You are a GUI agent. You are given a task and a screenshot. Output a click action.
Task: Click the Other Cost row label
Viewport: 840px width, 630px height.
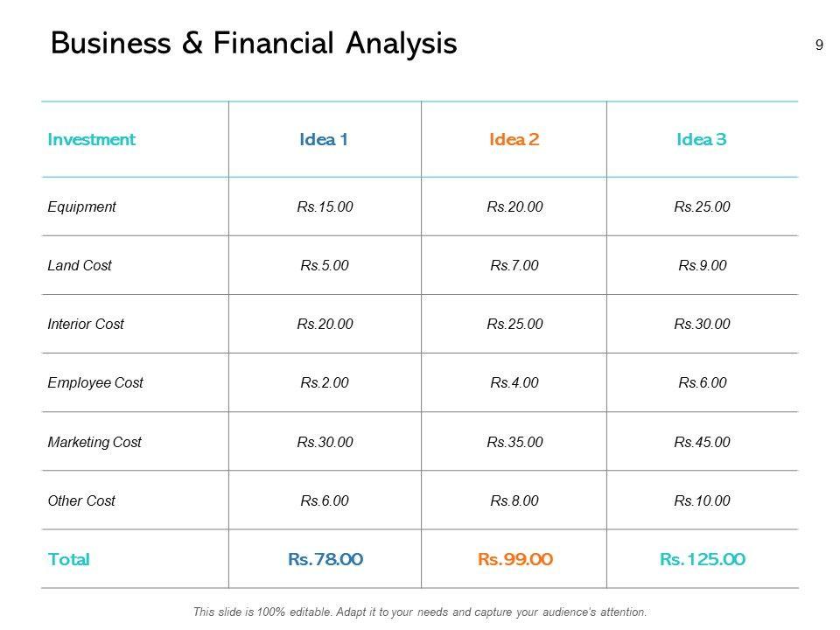tap(81, 500)
